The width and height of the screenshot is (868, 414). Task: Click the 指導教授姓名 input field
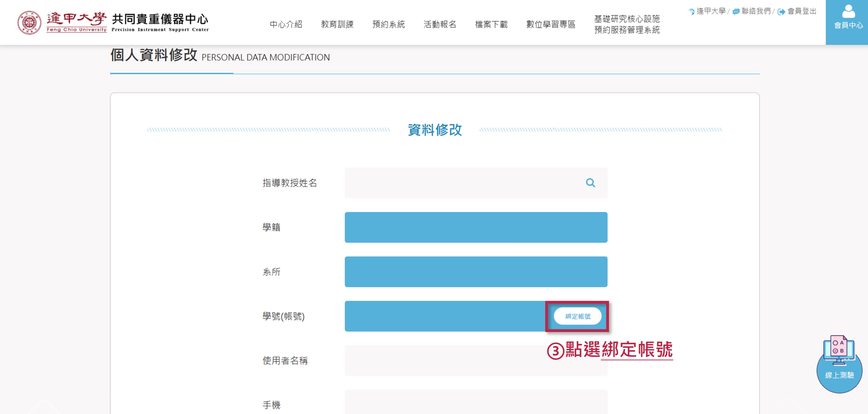point(476,183)
